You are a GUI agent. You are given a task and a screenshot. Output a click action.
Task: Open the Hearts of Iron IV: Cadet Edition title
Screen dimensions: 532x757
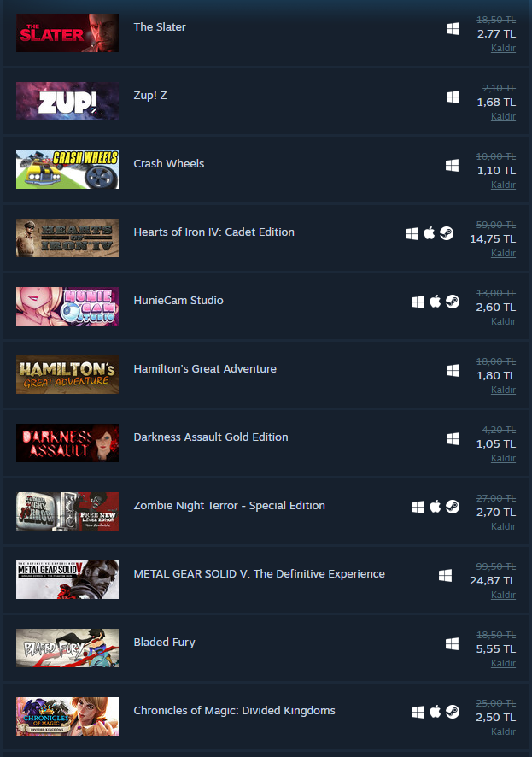tap(213, 232)
